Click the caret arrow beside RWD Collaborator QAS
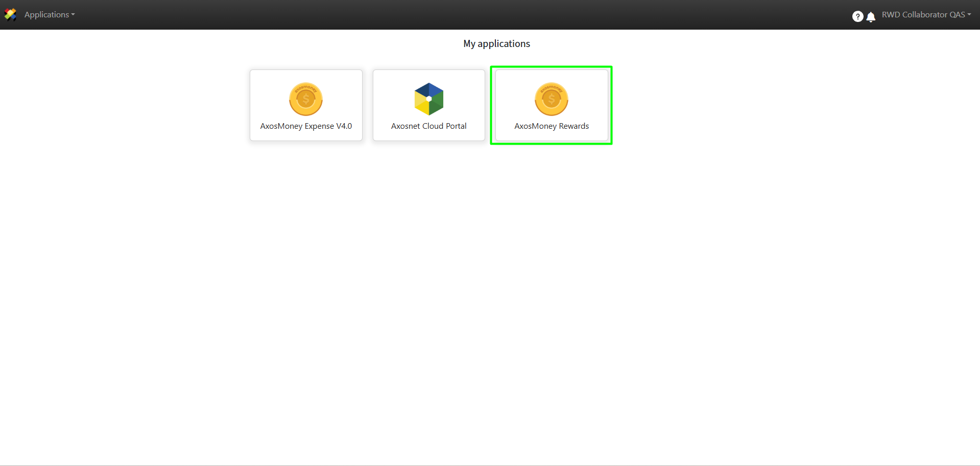 969,15
